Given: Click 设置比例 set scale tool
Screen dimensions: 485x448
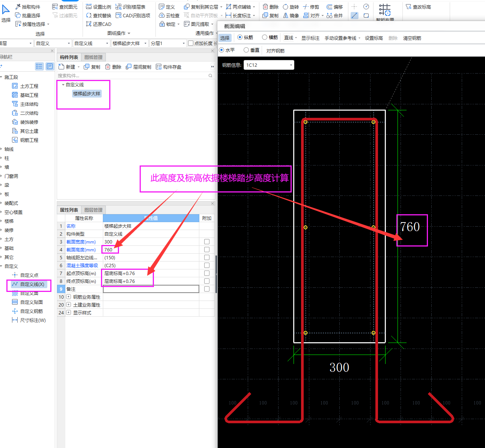Looking at the screenshot, I should [x=98, y=7].
